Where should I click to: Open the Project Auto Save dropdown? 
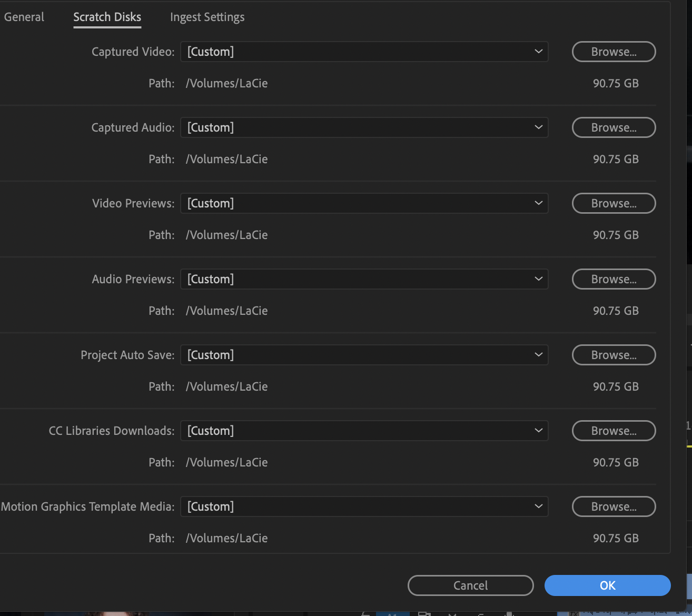364,355
